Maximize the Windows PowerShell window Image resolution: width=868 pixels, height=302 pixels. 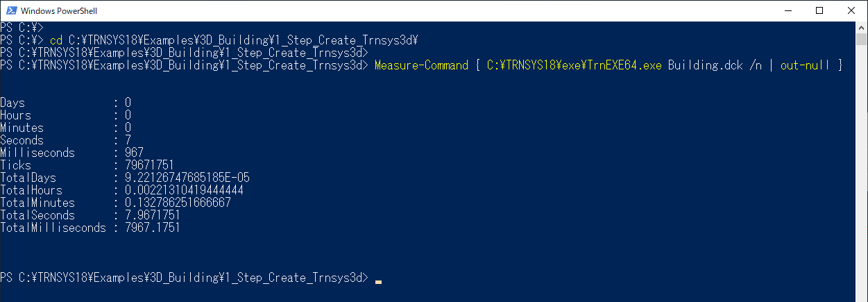click(x=820, y=11)
